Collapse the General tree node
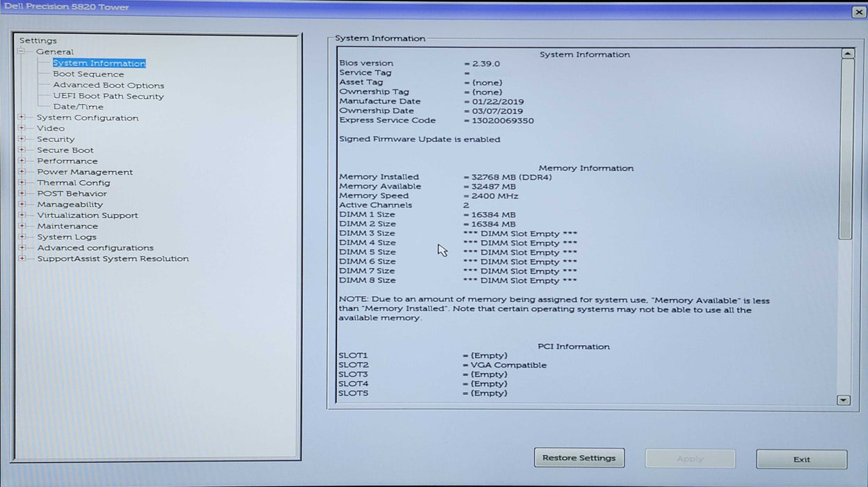The width and height of the screenshot is (868, 487). click(x=22, y=51)
